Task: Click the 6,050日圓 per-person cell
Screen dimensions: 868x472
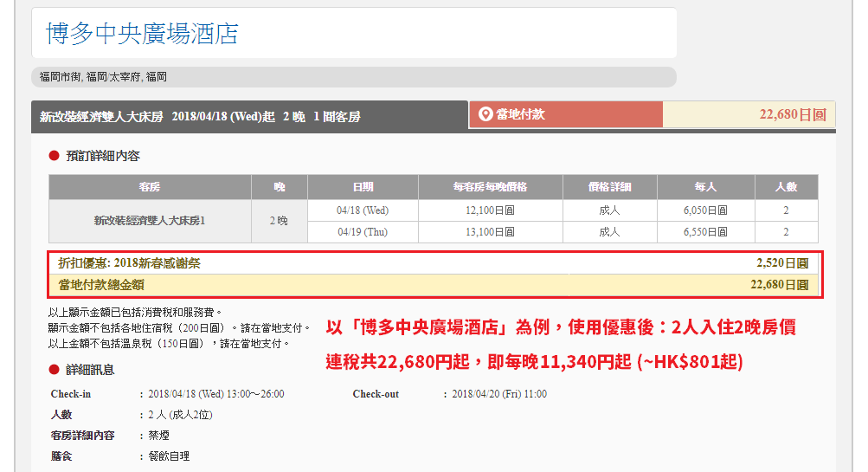Action: [x=706, y=210]
